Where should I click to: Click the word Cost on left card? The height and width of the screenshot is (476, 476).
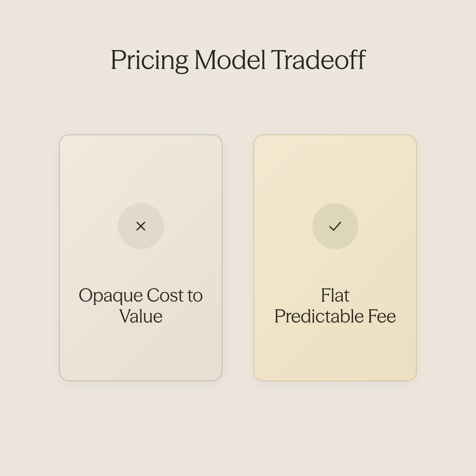point(165,296)
